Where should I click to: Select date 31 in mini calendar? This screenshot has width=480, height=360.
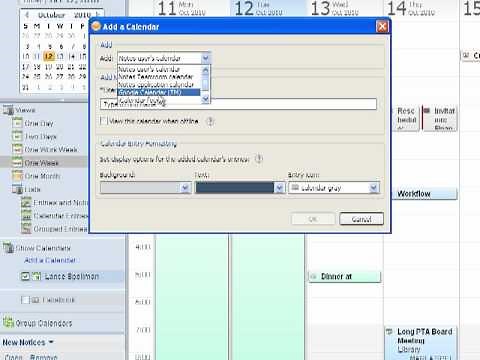pos(26,87)
